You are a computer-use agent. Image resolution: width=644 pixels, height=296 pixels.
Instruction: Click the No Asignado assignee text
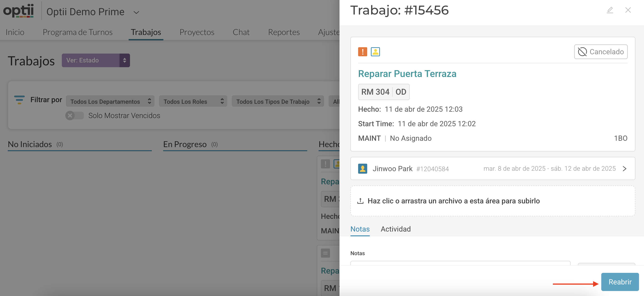(410, 138)
